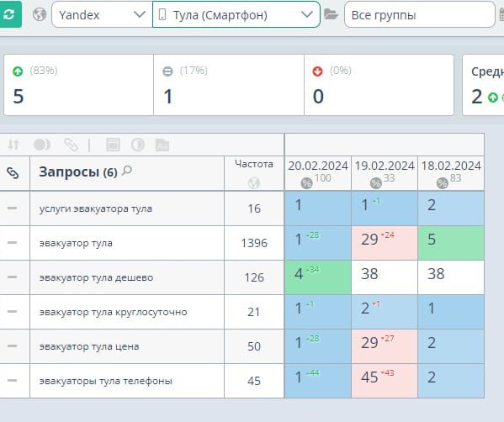The height and width of the screenshot is (422, 504).
Task: Click the paperclip link toolbar icon
Action: tap(71, 145)
